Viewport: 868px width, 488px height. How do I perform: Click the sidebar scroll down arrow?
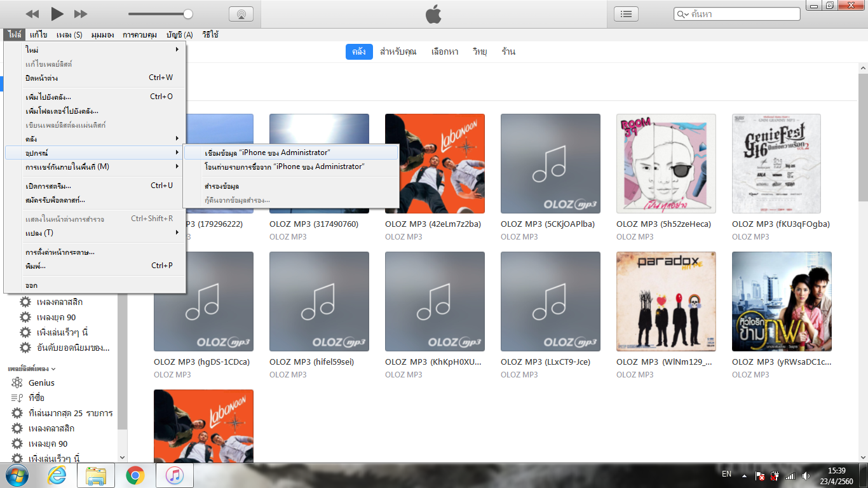click(123, 457)
